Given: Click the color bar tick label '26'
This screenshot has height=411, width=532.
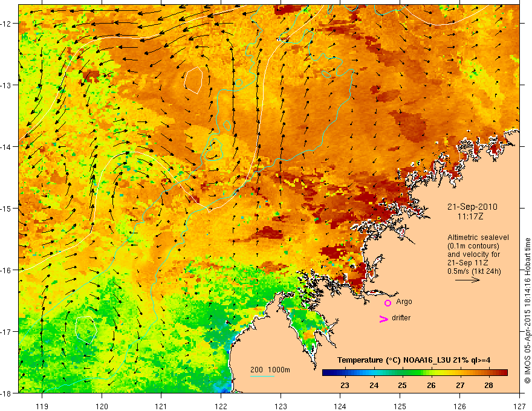Looking at the screenshot, I should [x=431, y=386].
